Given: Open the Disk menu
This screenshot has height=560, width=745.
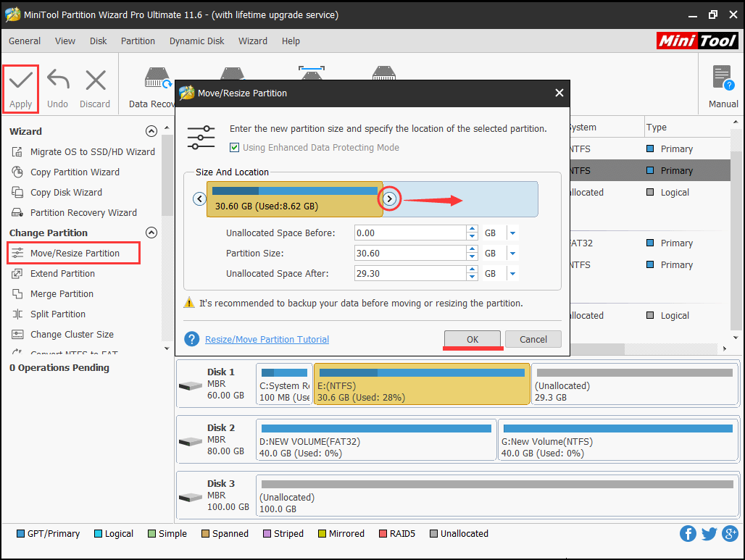Looking at the screenshot, I should [99, 41].
